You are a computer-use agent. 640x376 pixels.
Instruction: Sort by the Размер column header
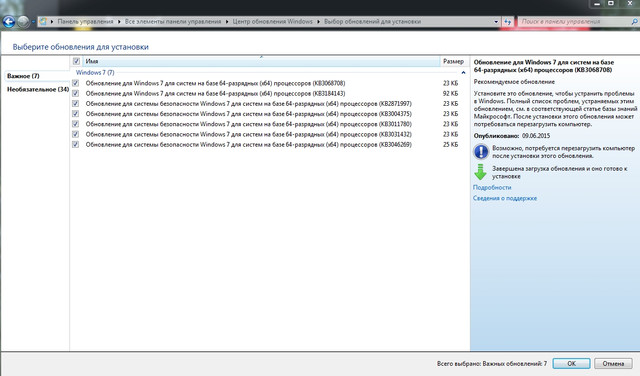coord(453,61)
